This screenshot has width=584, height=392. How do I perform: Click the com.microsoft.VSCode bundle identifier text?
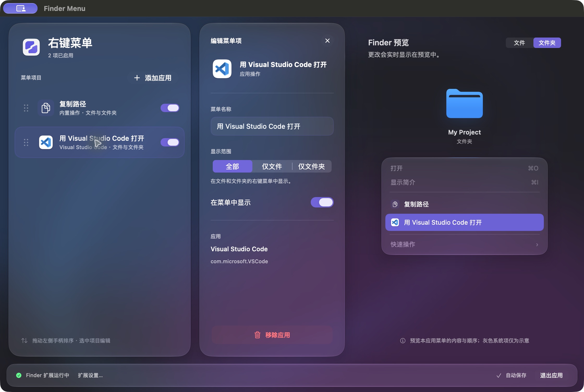[x=239, y=261]
